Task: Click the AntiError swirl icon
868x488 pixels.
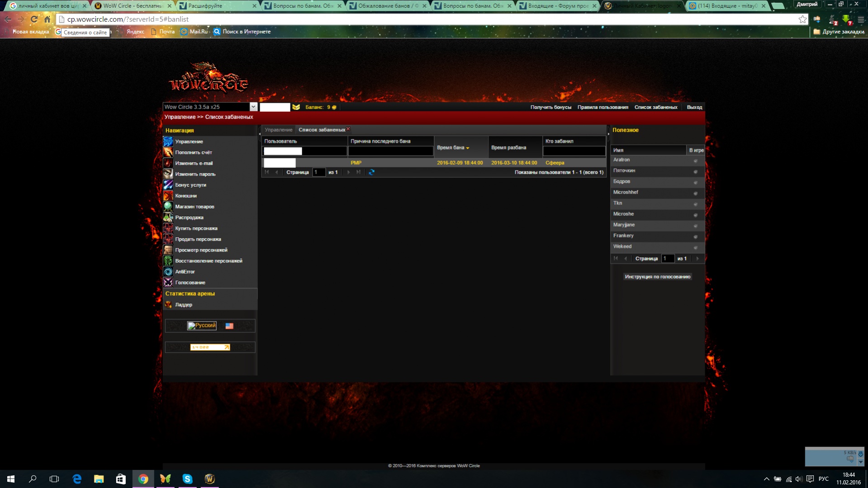Action: [x=168, y=272]
